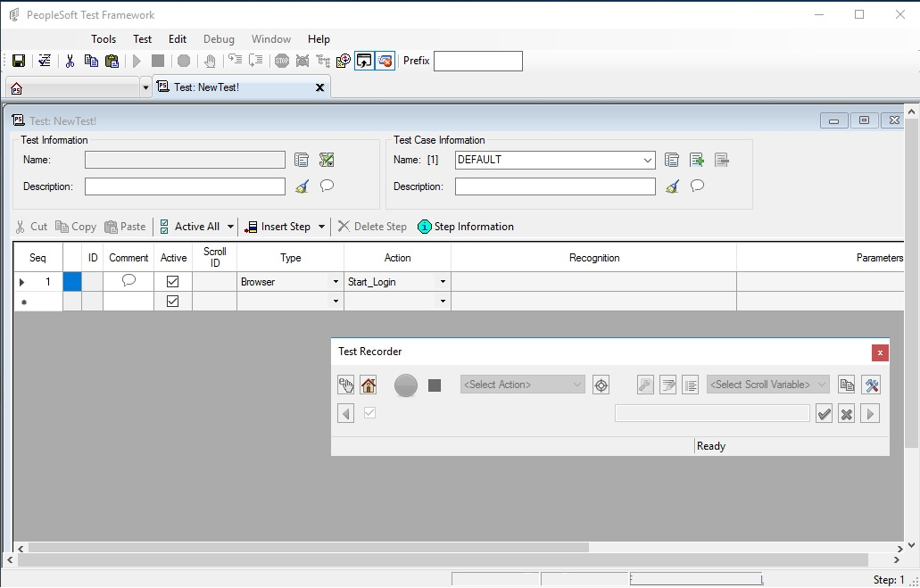Click the crosshair target icon in Test Recorder
Image resolution: width=920 pixels, height=588 pixels.
tap(601, 385)
